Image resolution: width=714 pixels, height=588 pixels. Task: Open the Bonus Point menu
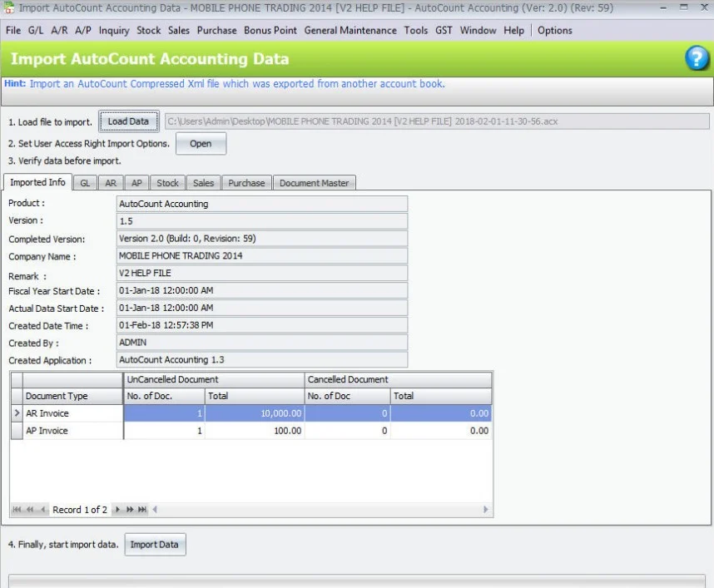click(x=270, y=30)
